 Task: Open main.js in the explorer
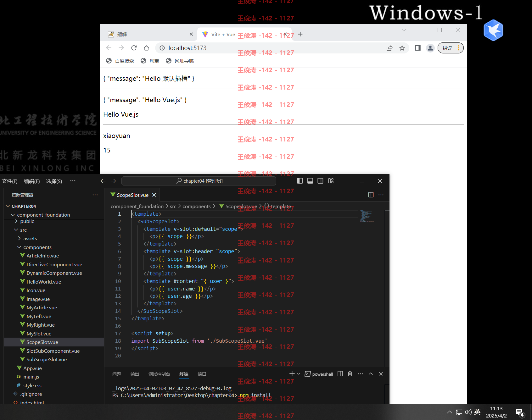(x=54, y=377)
